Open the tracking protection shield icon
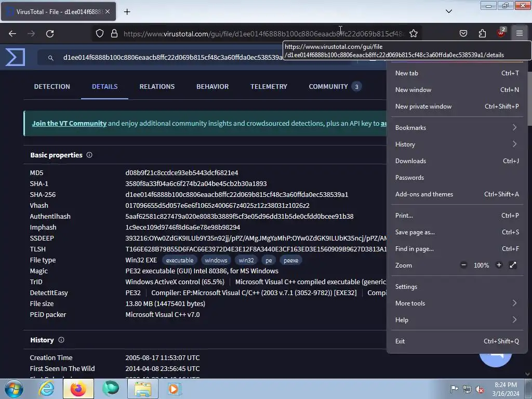Screen dimensions: 532x399 (99, 34)
